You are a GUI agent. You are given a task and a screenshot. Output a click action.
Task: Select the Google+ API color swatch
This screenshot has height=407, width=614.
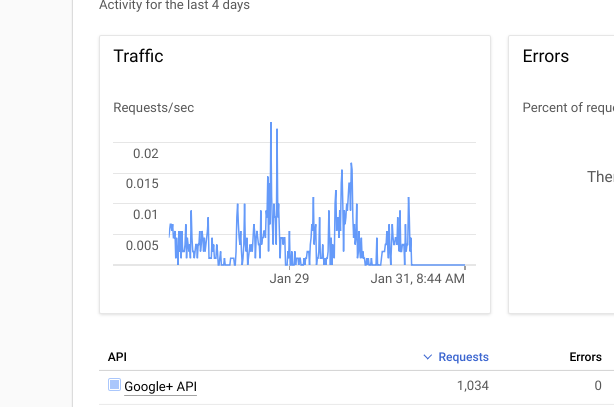[114, 385]
